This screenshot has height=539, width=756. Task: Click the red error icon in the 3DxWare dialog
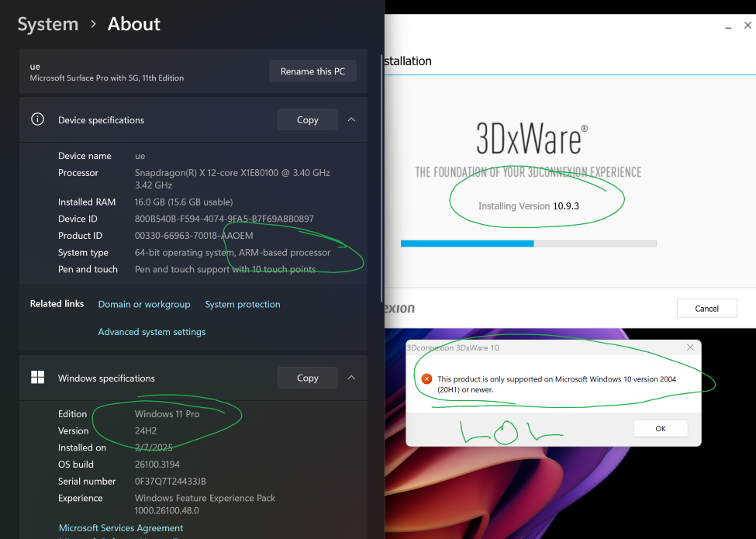[426, 379]
